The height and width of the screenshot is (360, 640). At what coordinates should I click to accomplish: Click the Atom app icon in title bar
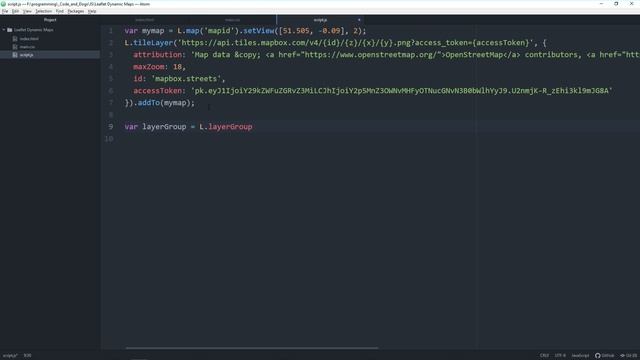click(x=3, y=4)
